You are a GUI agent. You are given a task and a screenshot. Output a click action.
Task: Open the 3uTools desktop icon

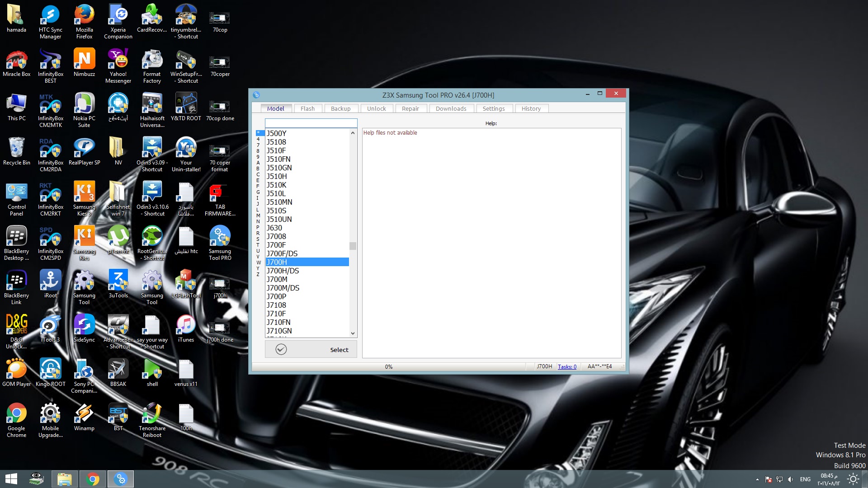[118, 284]
